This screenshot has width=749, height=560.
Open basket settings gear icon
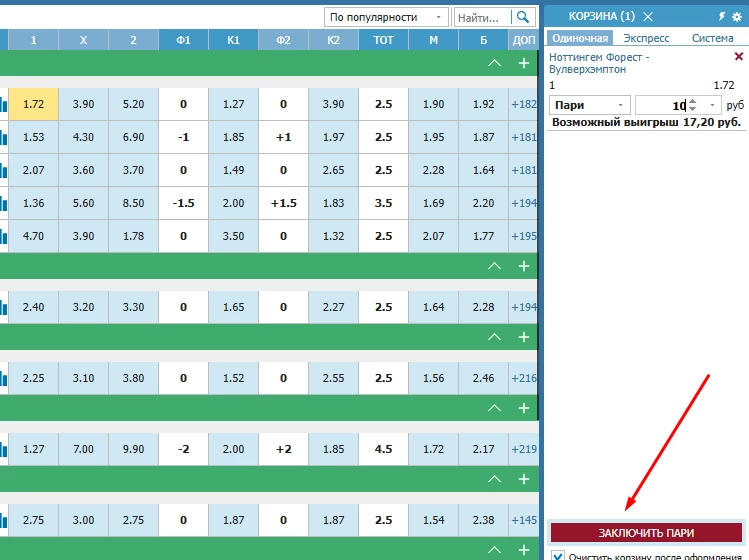click(737, 17)
